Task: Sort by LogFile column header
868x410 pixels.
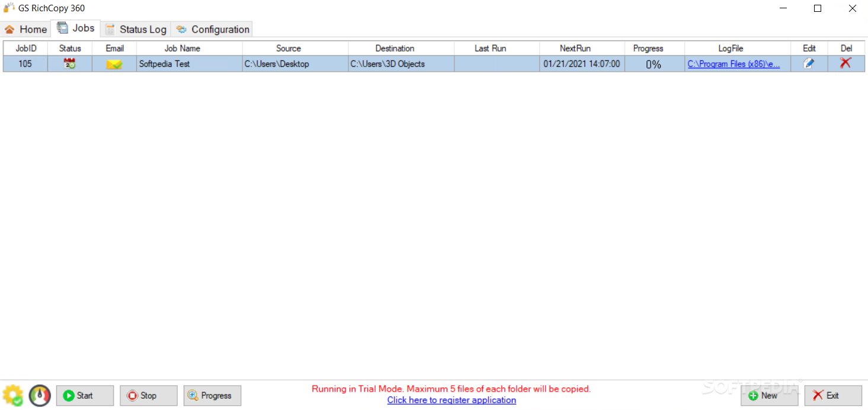Action: coord(738,49)
